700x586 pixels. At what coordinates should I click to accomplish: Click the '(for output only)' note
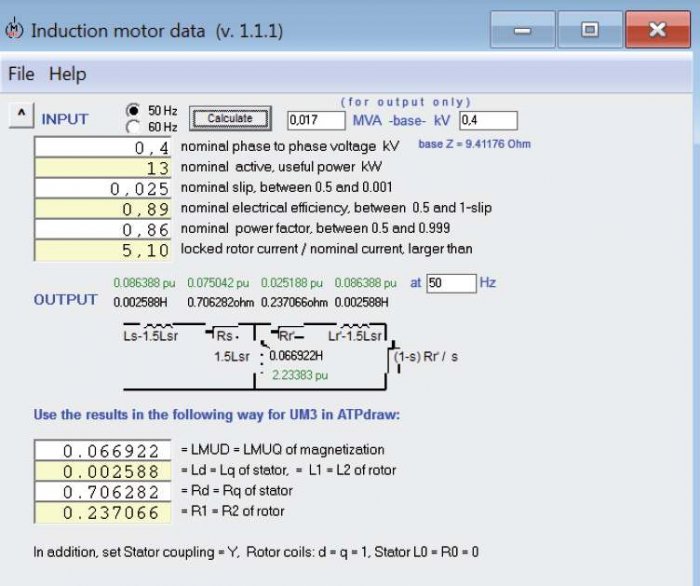click(405, 102)
